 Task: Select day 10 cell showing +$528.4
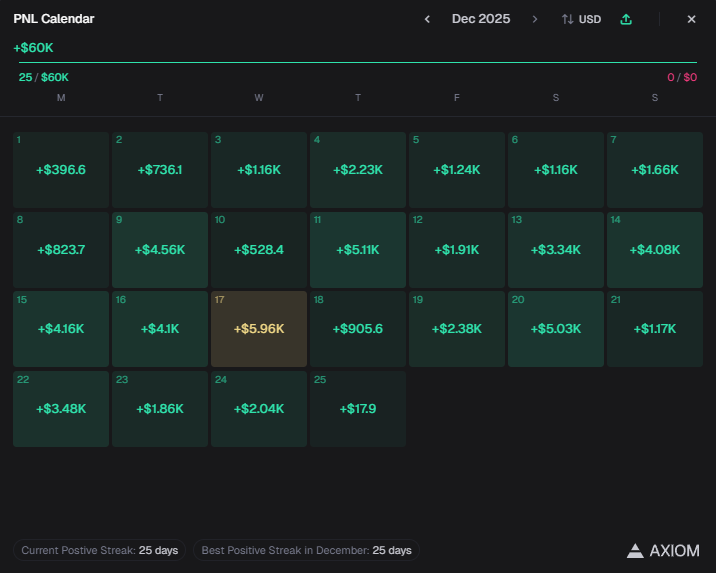(259, 250)
